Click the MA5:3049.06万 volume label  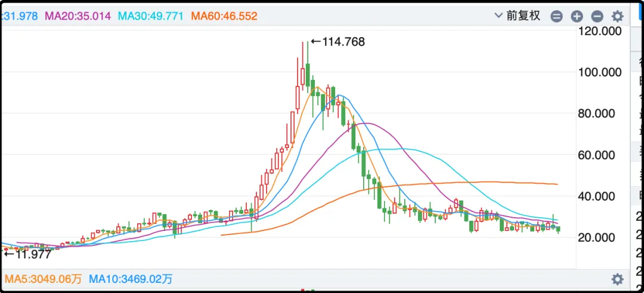click(44, 279)
